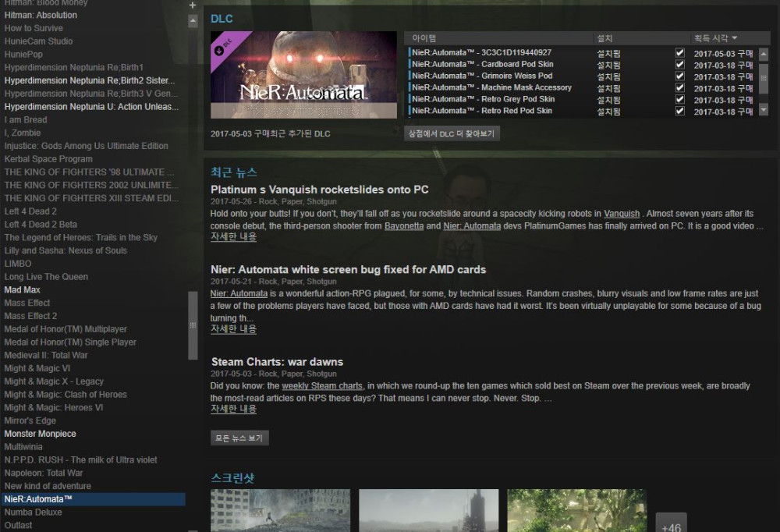Click the game list scroll-up arrow
The image size is (780, 532).
tap(193, 22)
